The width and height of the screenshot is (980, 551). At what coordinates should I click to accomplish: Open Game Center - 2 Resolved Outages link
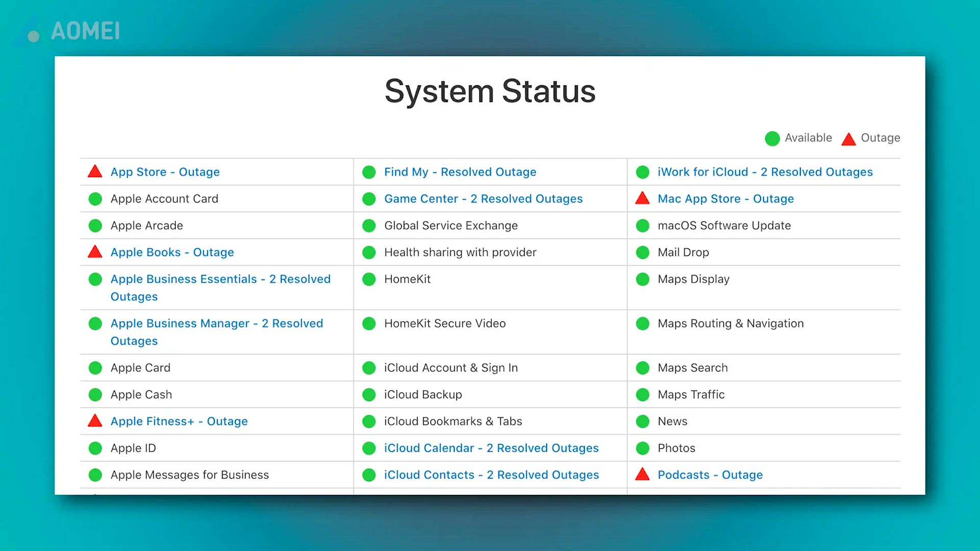tap(483, 198)
